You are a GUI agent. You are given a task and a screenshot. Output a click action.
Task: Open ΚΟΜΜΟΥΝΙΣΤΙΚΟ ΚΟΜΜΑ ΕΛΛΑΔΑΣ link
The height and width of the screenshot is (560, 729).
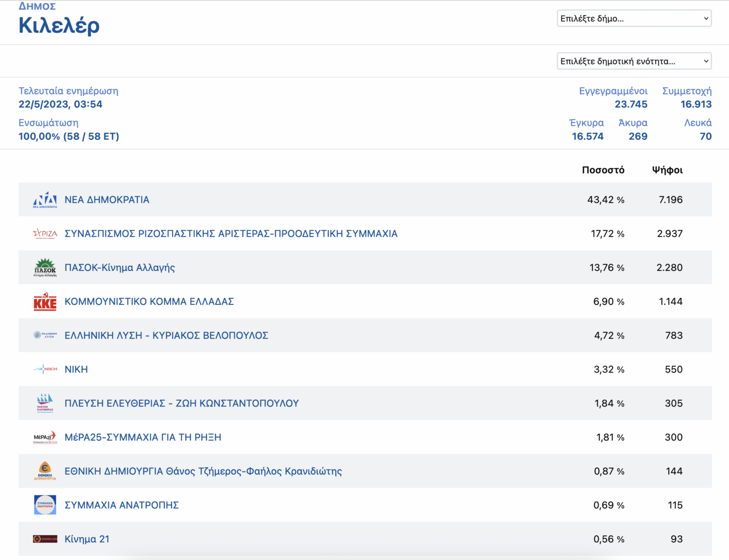click(149, 302)
